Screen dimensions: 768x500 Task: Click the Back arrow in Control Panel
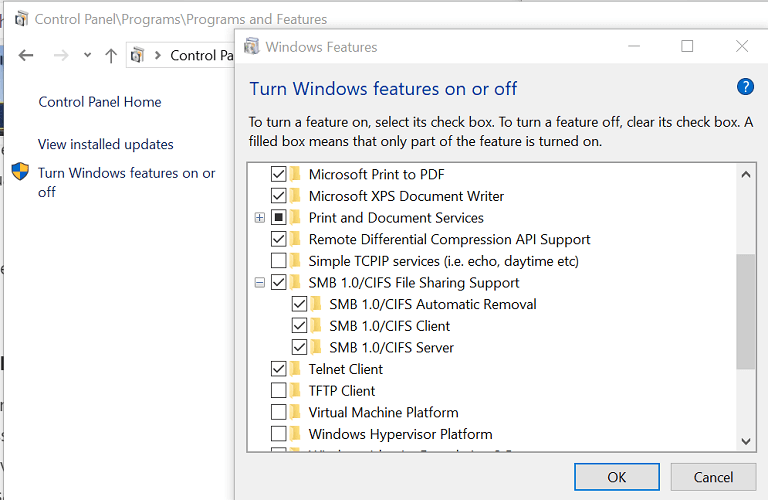[26, 55]
